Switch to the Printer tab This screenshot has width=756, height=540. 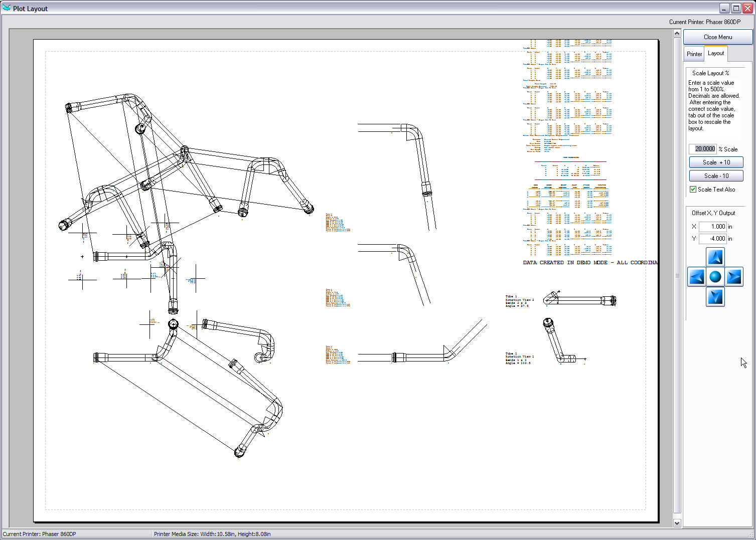[694, 54]
